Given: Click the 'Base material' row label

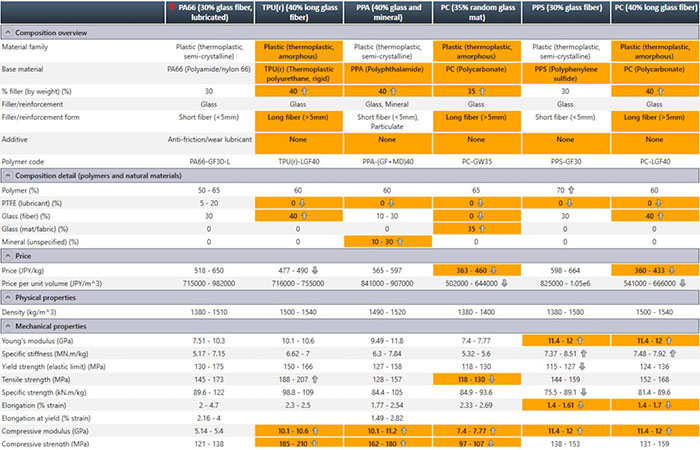Looking at the screenshot, I should 23,69.
